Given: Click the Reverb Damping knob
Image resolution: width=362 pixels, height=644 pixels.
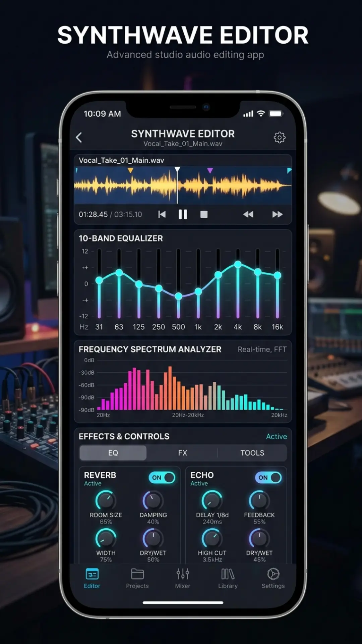Looking at the screenshot, I should click(153, 500).
